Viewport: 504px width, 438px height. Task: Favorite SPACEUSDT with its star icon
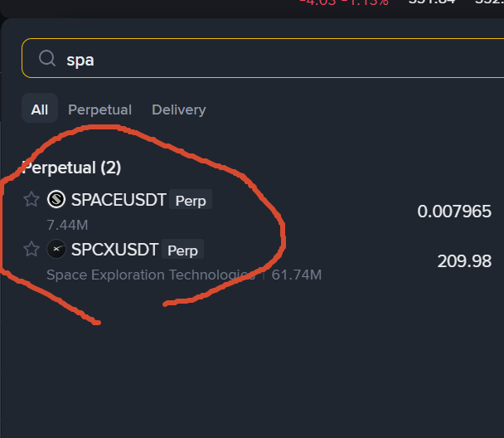tap(31, 199)
